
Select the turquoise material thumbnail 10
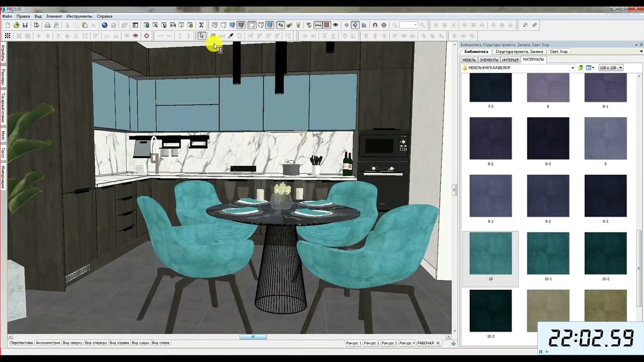point(491,253)
